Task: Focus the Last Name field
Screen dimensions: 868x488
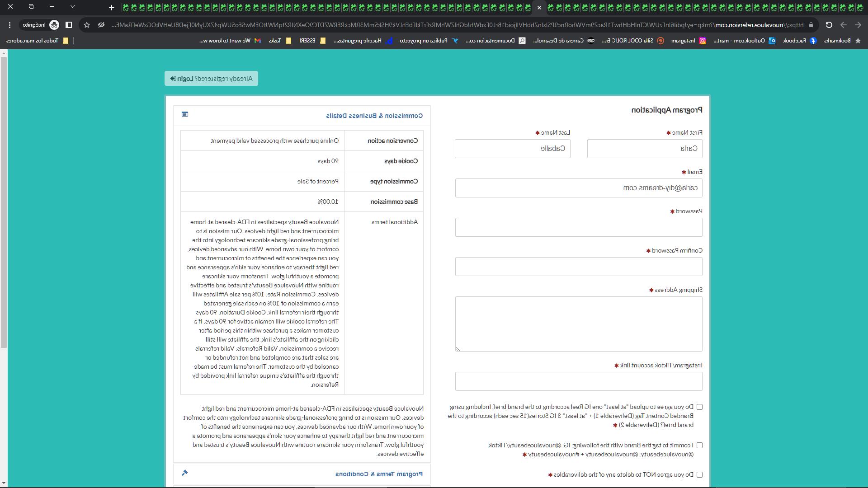Action: pos(512,149)
